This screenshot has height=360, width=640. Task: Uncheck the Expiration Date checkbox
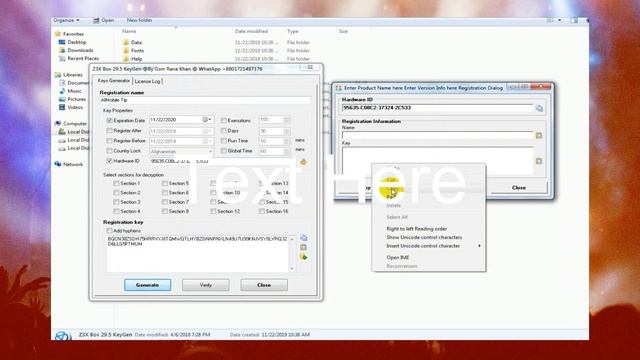click(109, 120)
